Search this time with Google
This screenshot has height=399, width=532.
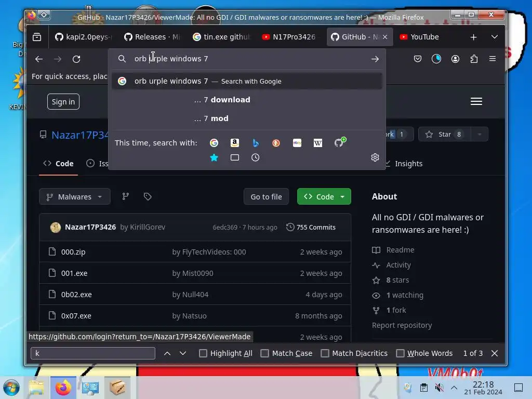214,143
